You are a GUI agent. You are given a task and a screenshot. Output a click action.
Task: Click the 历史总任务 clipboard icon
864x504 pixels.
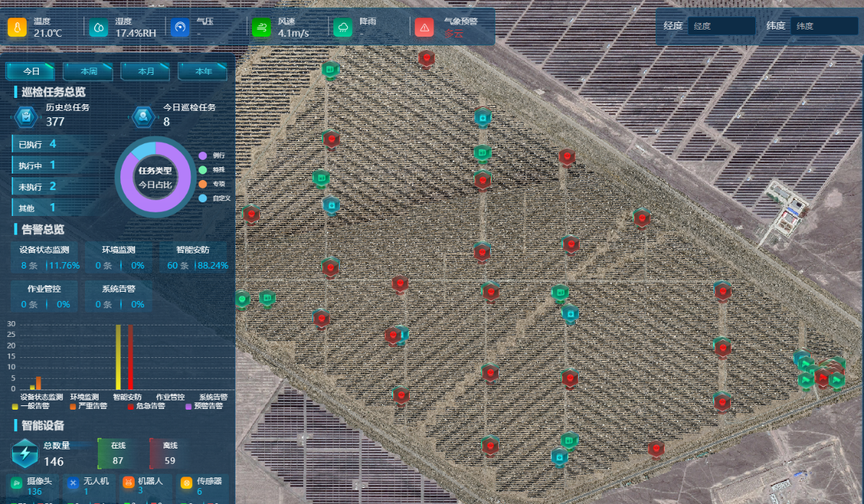(27, 116)
